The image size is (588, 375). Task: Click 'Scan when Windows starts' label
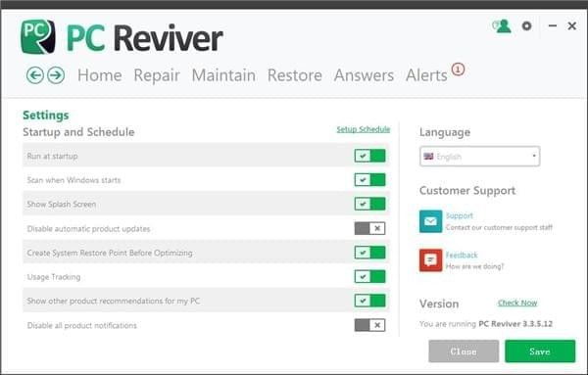[x=73, y=180]
